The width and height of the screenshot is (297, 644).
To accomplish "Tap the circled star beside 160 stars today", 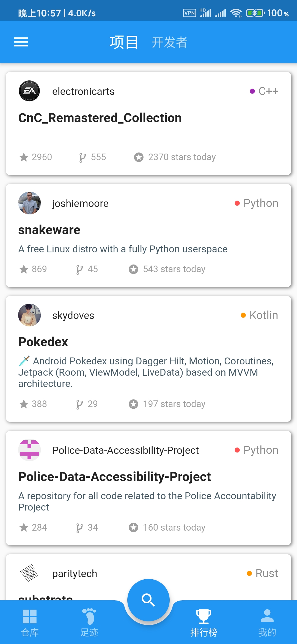I will (x=134, y=528).
